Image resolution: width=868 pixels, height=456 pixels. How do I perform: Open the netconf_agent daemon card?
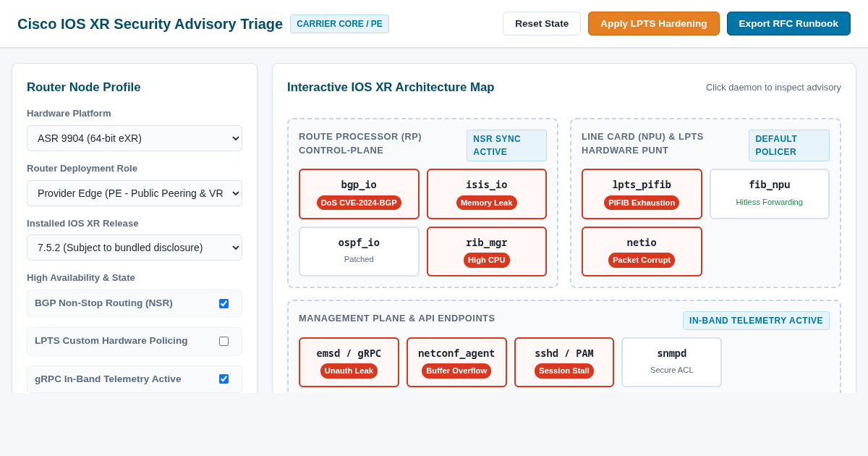click(x=456, y=363)
